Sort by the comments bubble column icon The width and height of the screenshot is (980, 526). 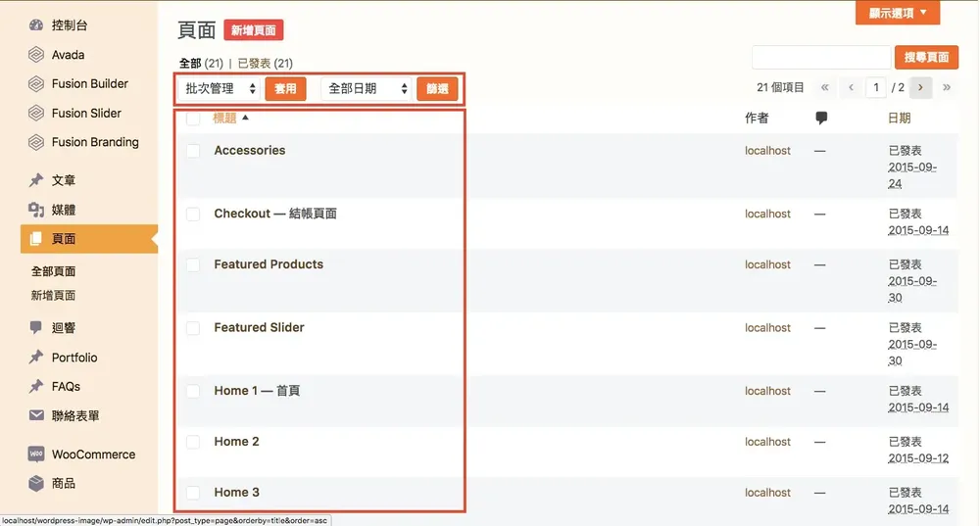tap(821, 119)
